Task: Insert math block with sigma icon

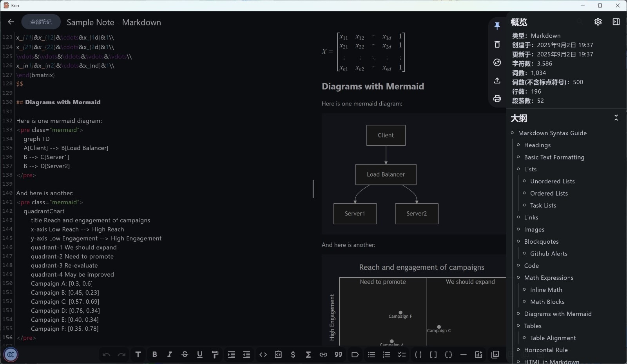Action: pyautogui.click(x=308, y=355)
